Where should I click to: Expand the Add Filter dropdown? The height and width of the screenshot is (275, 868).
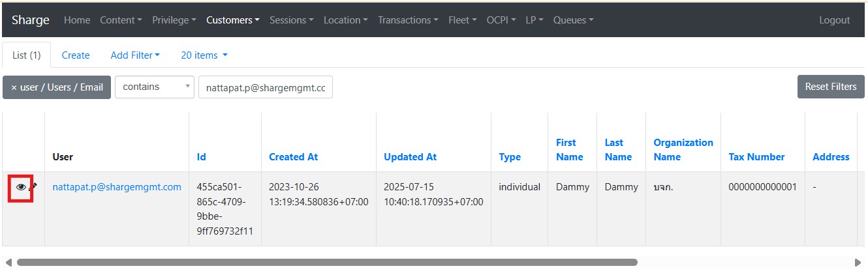(135, 55)
